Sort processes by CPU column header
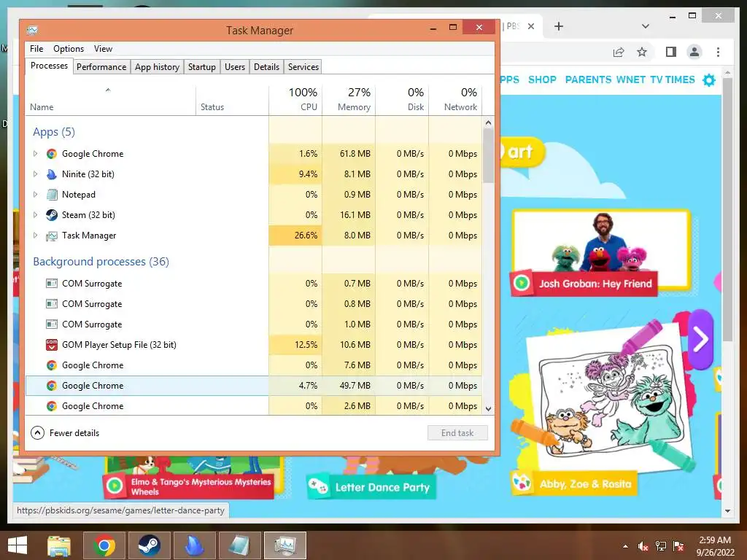Screen dimensions: 747x560 click(x=295, y=99)
